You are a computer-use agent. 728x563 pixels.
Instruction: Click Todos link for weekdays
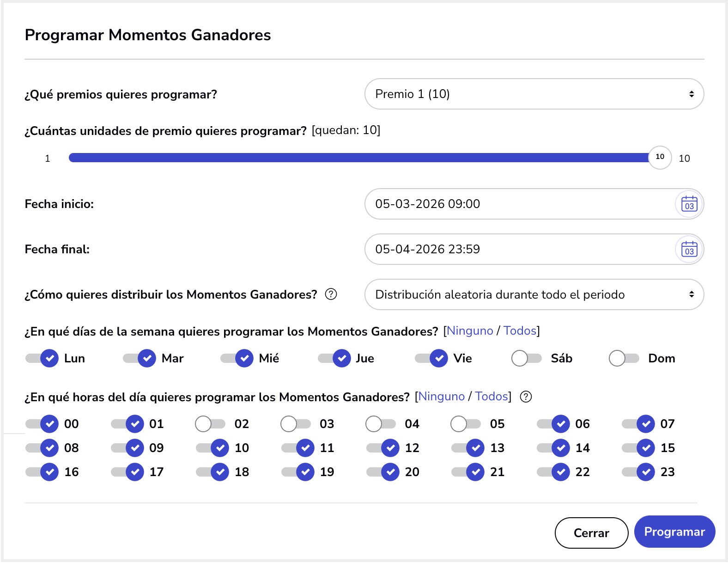click(x=520, y=331)
